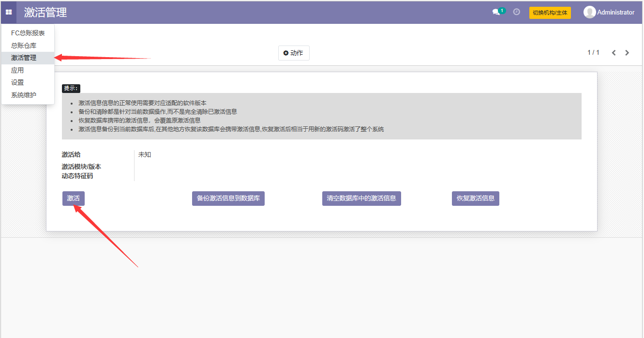Screen dimensions: 644x338
Task: Open the chat messages icon
Action: point(496,12)
